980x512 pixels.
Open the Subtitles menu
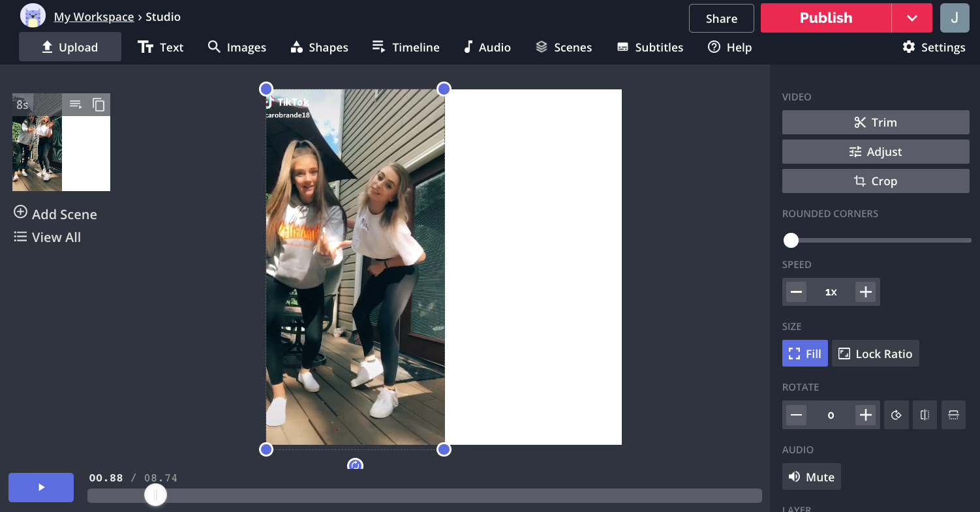pyautogui.click(x=649, y=47)
